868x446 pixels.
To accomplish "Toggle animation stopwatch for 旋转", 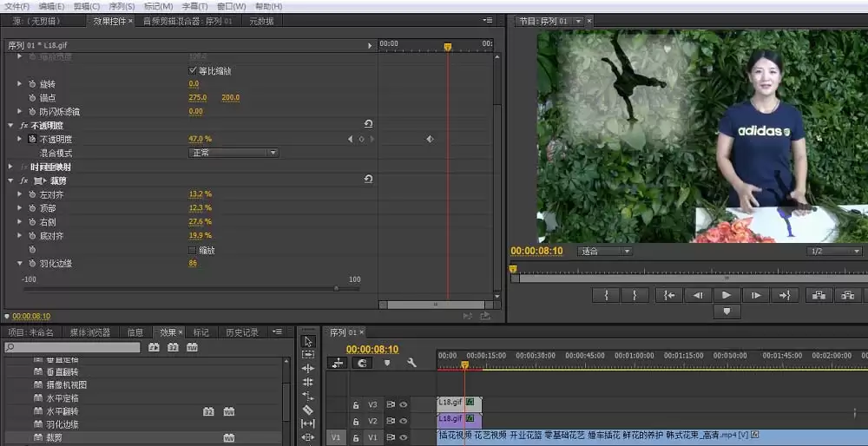I will point(32,83).
